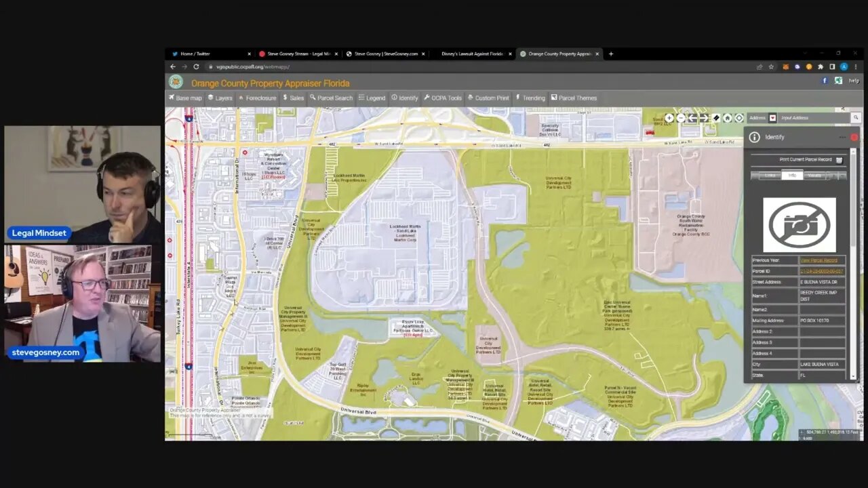The height and width of the screenshot is (488, 868).
Task: Click the Identify panel info icon
Action: click(x=754, y=137)
